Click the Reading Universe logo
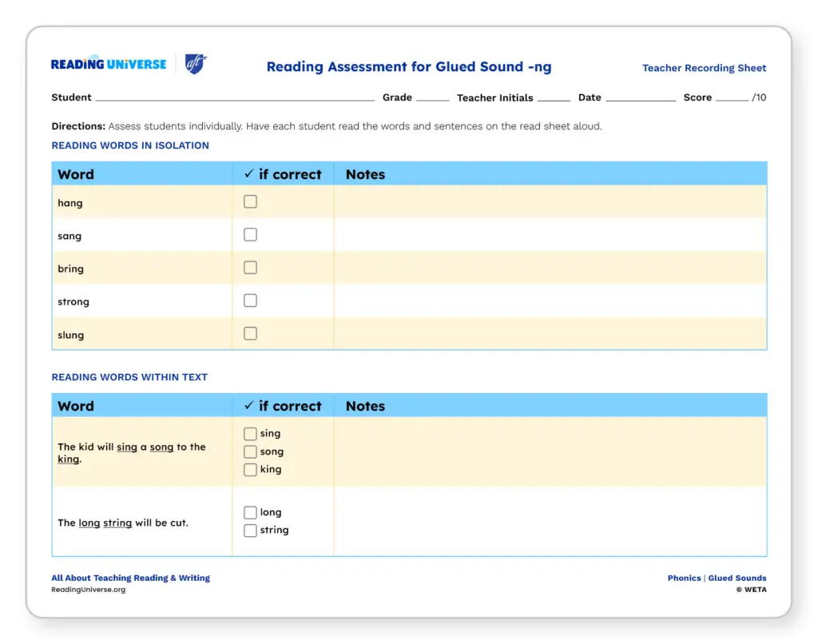This screenshot has width=818, height=644. (109, 65)
